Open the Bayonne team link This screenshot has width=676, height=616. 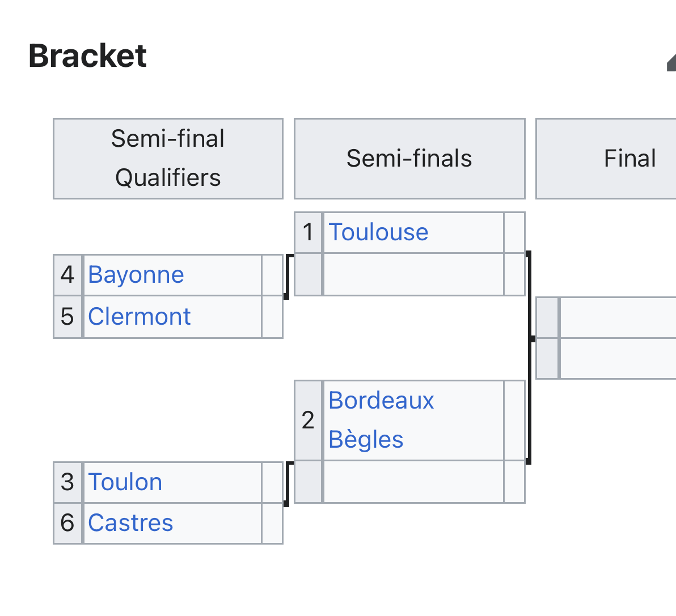pos(136,275)
